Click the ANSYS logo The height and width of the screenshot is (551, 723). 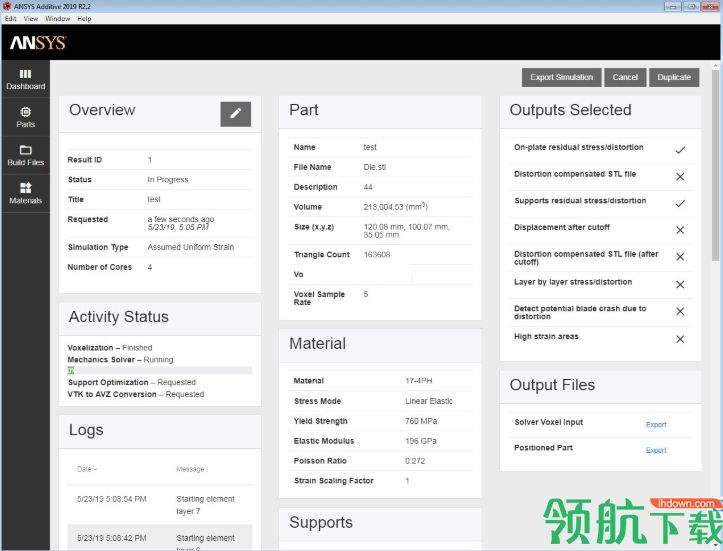[x=38, y=42]
